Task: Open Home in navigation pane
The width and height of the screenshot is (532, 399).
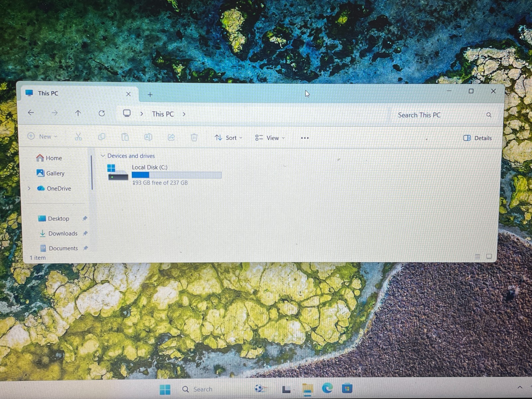Action: coord(49,158)
